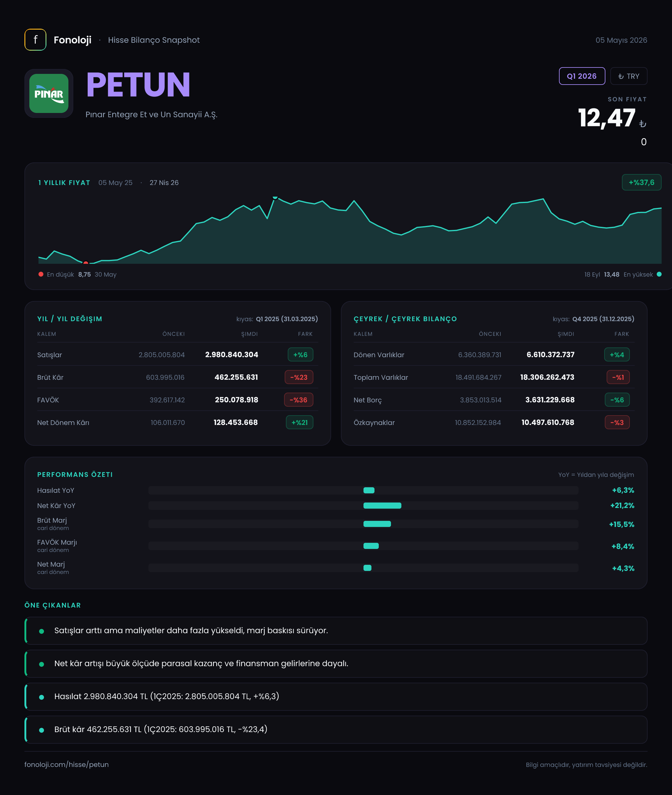Click the red lowest price marker on chart

tap(86, 263)
